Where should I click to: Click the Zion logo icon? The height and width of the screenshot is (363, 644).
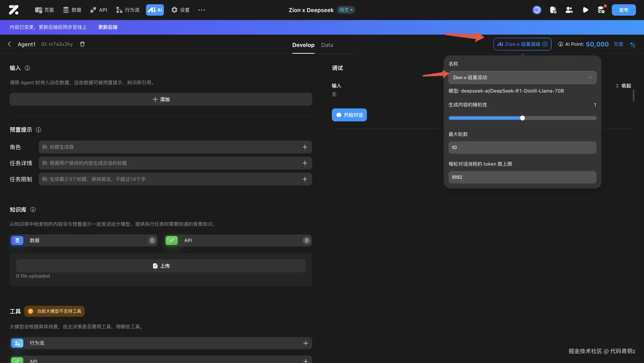tap(14, 10)
